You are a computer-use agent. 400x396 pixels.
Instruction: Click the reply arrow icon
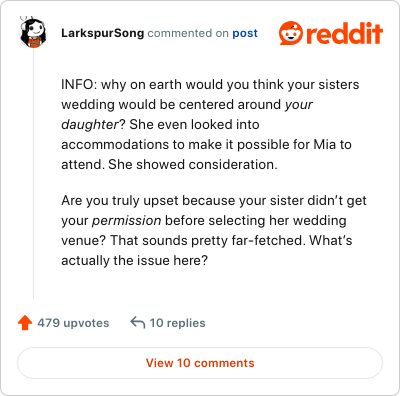coord(138,322)
